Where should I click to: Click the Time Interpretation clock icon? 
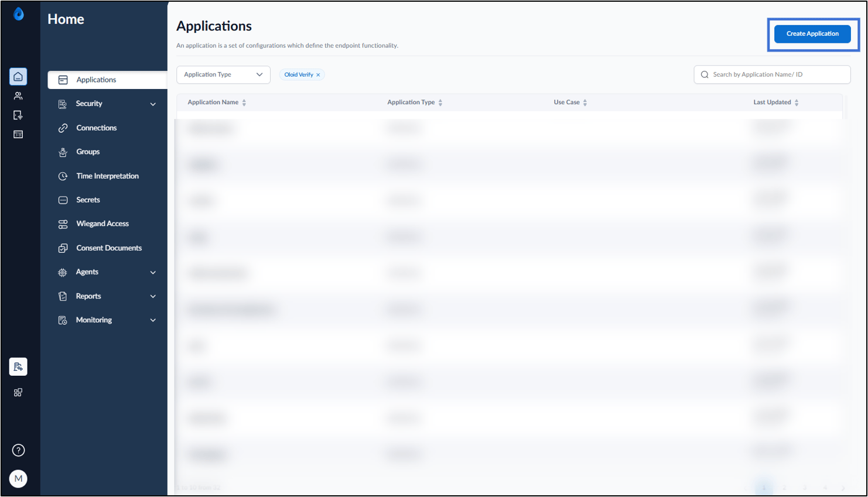(x=63, y=176)
